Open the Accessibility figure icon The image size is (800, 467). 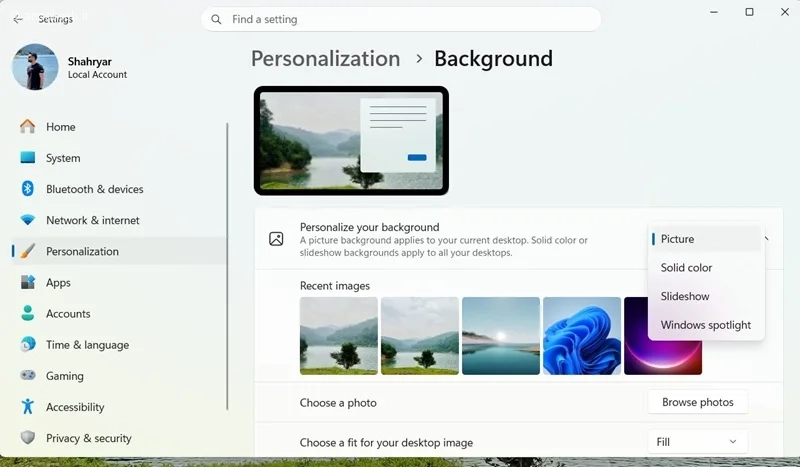click(x=28, y=407)
